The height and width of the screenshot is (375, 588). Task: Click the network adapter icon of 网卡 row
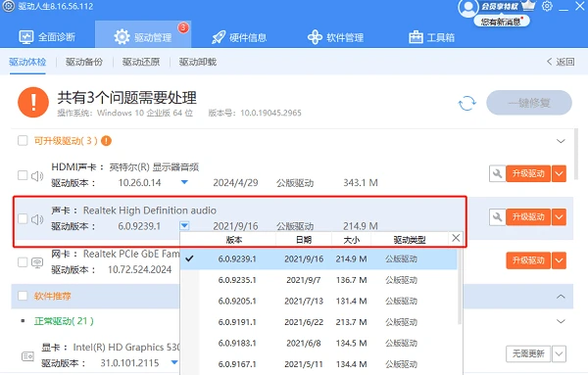37,262
